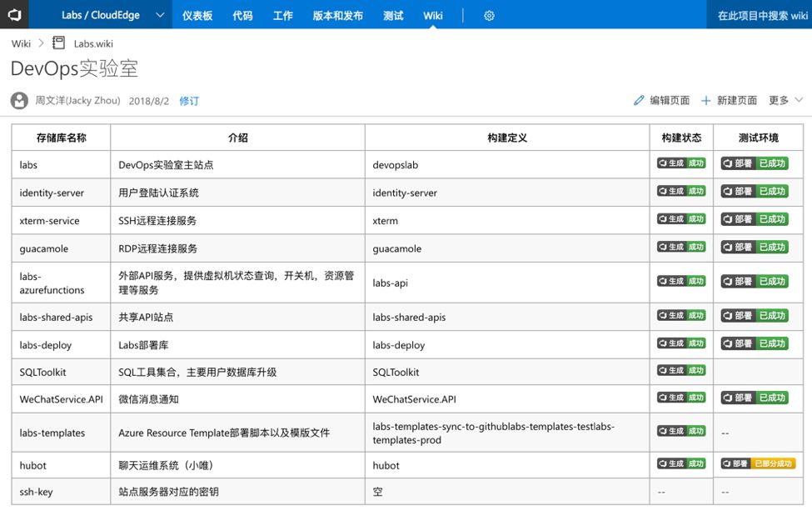Viewport: 812px width, 521px height.
Task: Open build badge for guacamole row
Action: [681, 248]
